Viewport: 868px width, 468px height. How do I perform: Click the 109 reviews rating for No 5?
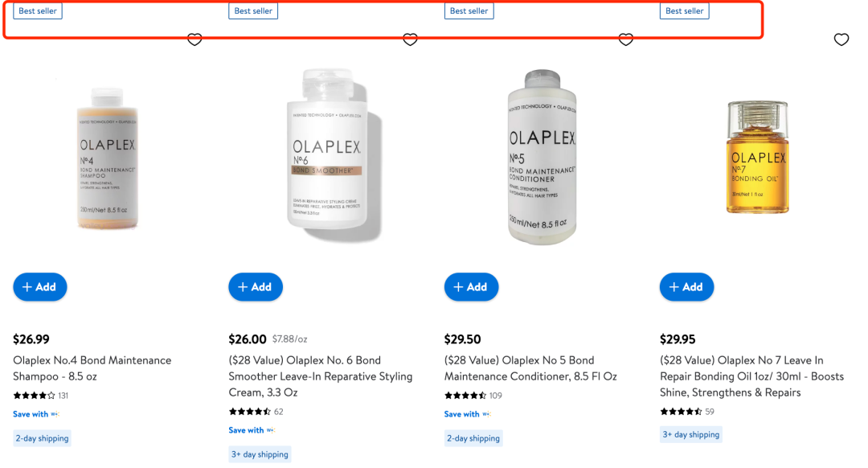tap(473, 396)
